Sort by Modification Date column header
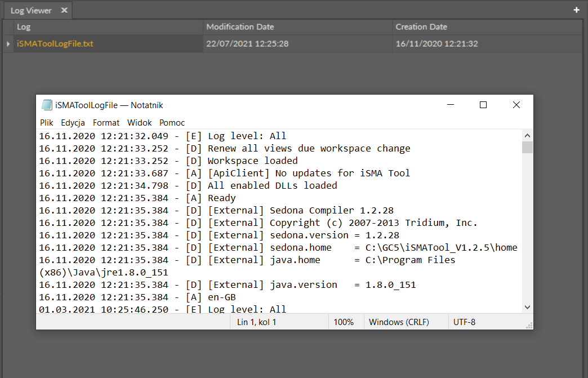 tap(240, 26)
